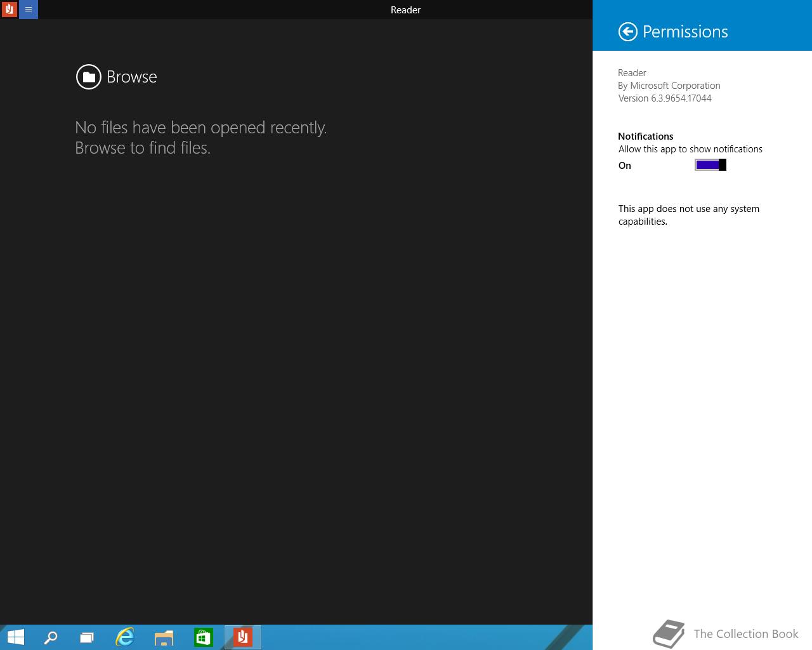Viewport: 812px width, 650px height.
Task: Launch Internet Explorer from taskbar
Action: click(x=125, y=637)
